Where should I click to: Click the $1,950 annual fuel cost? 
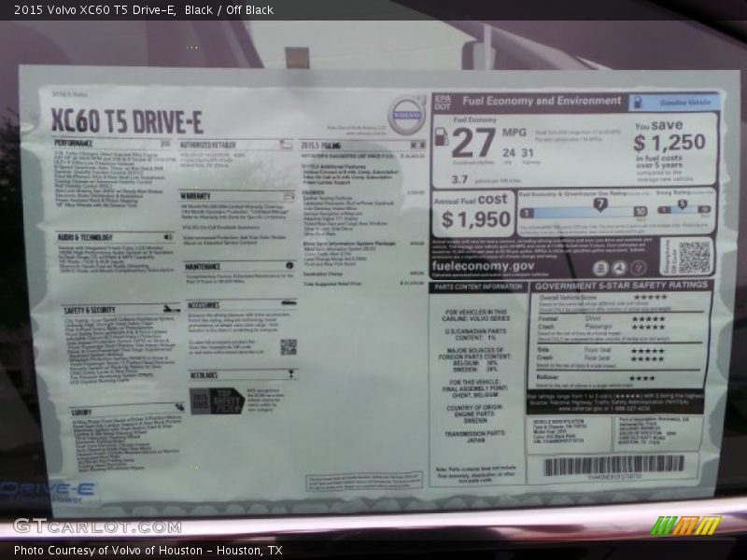pyautogui.click(x=476, y=219)
